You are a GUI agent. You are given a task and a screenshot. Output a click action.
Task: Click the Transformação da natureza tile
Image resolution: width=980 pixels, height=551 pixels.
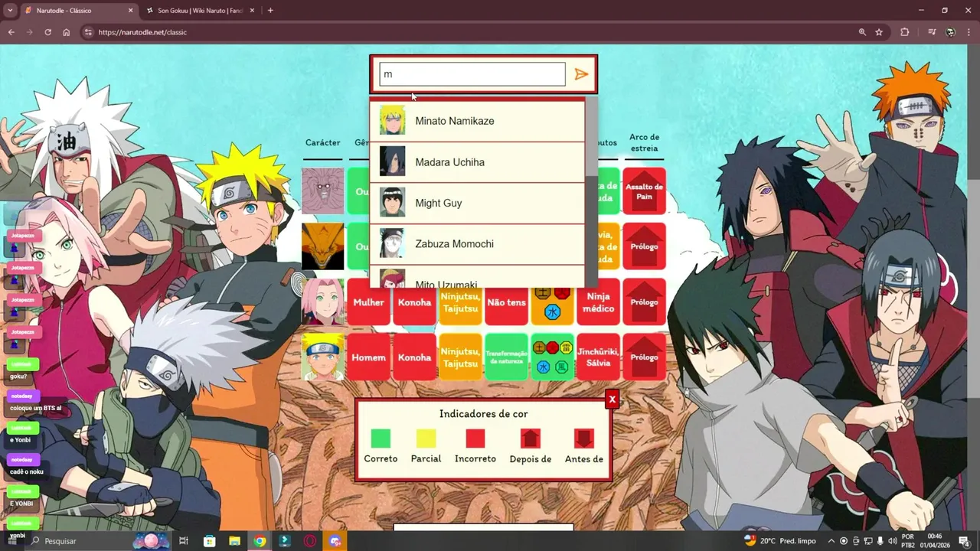506,357
